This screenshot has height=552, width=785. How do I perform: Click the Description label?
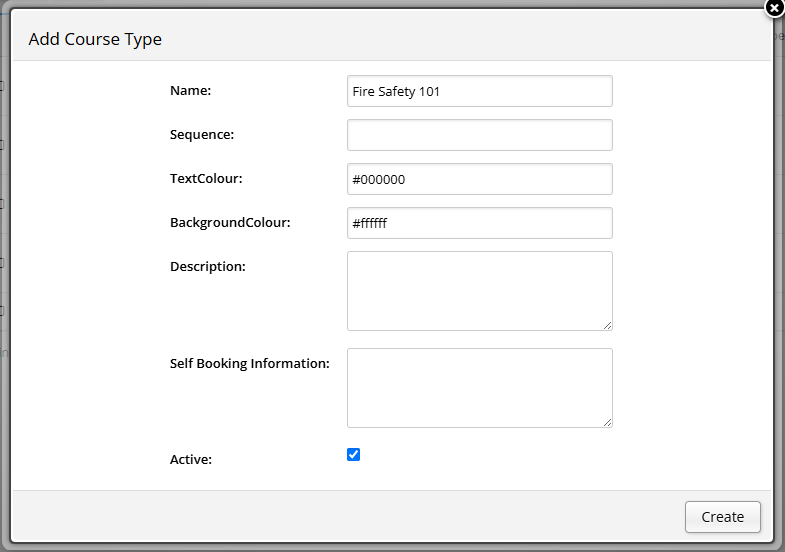208,267
